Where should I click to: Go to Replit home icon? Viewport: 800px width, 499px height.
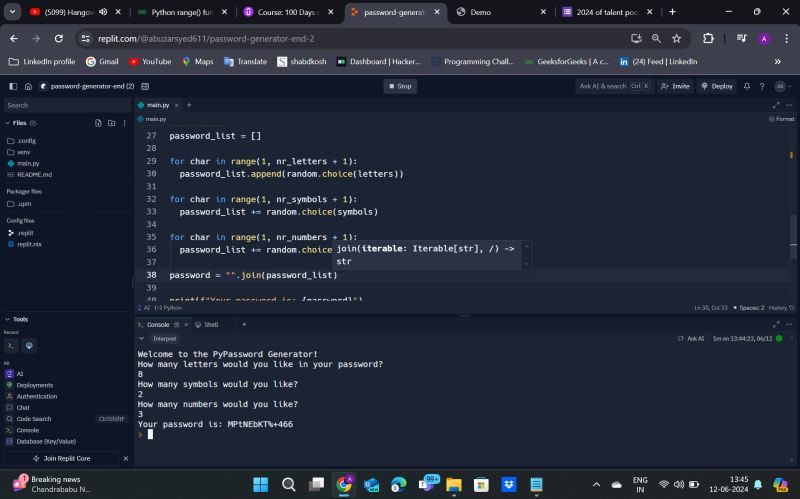pos(28,86)
